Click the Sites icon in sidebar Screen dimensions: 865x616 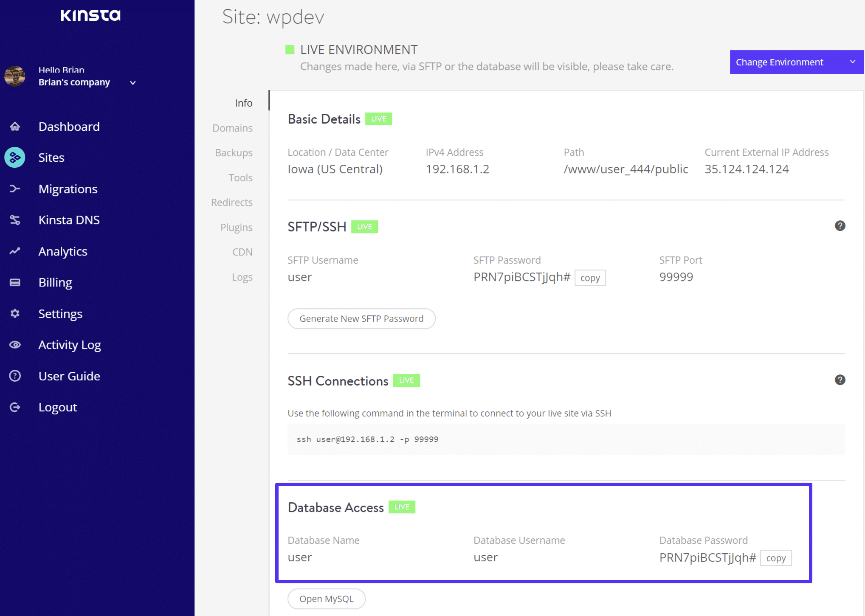coord(15,158)
